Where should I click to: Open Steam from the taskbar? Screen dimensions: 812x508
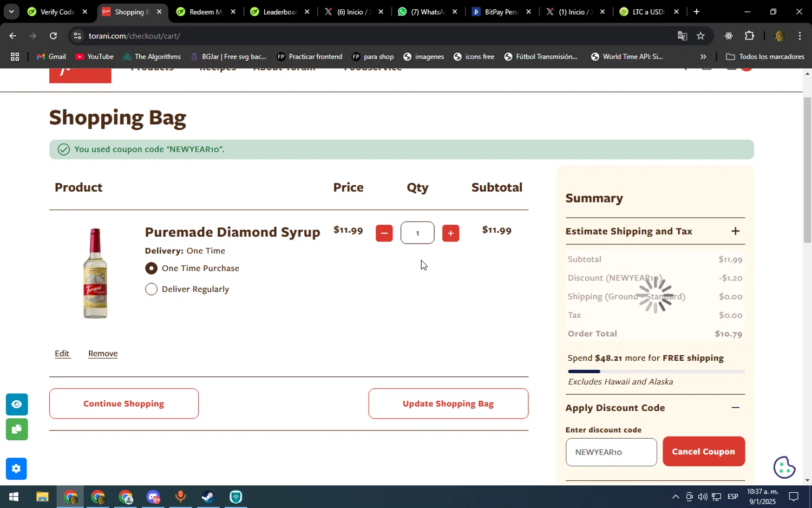click(208, 497)
